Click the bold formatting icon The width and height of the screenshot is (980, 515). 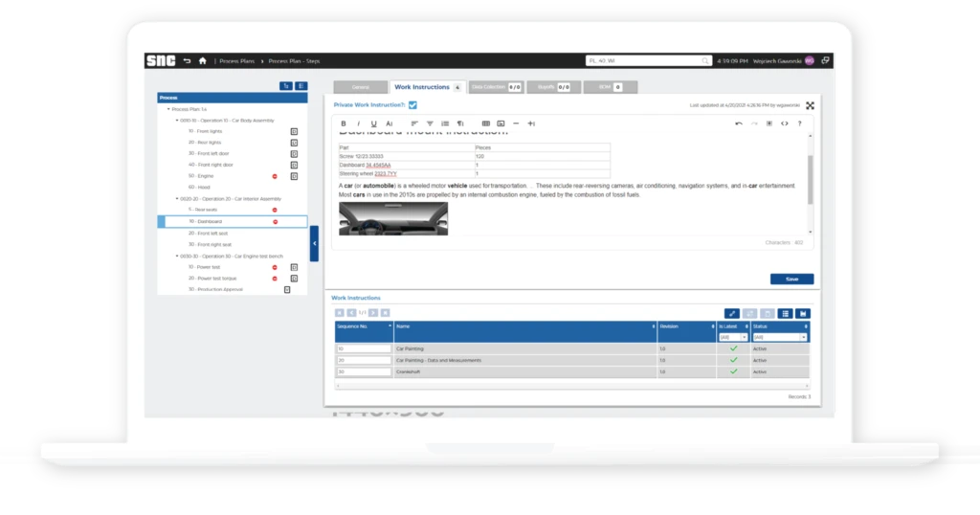click(x=345, y=123)
